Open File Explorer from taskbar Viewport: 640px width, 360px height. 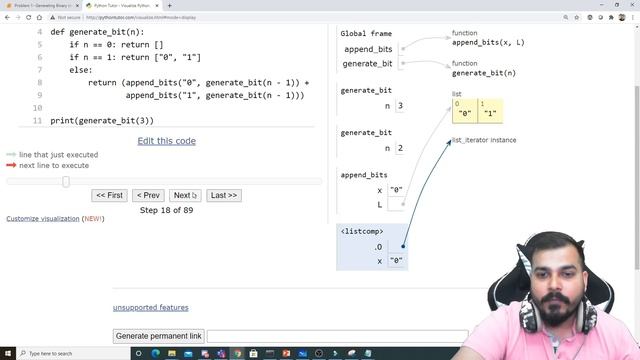(x=172, y=353)
